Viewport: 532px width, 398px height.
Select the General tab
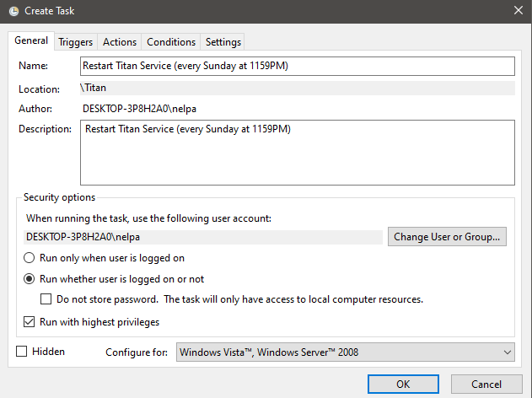tap(31, 41)
